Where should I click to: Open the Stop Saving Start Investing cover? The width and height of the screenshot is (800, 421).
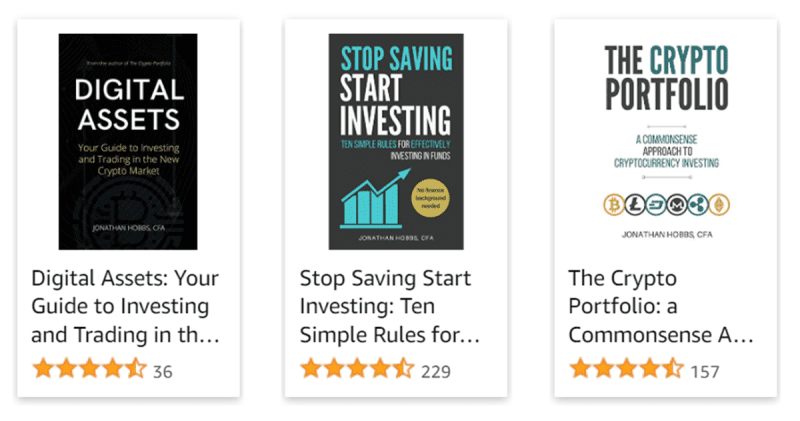pos(396,141)
